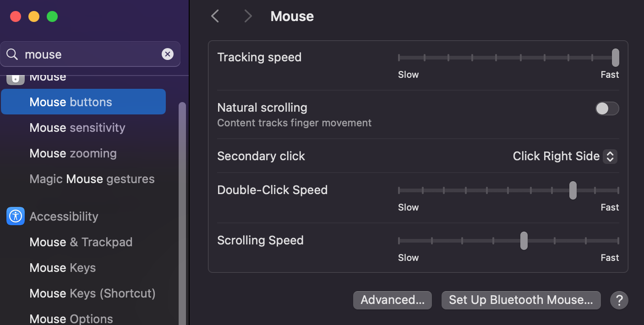Select Magic Mouse gestures result
Image resolution: width=644 pixels, height=325 pixels.
[x=92, y=179]
